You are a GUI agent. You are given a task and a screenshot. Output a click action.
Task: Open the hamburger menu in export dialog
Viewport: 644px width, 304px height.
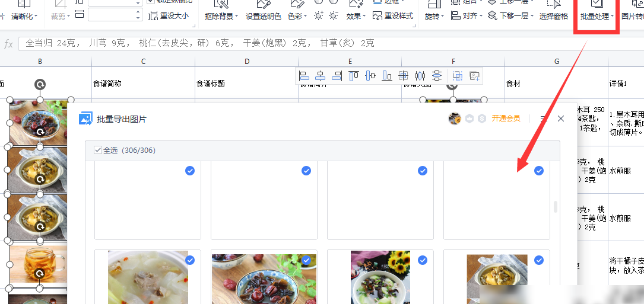(x=544, y=119)
